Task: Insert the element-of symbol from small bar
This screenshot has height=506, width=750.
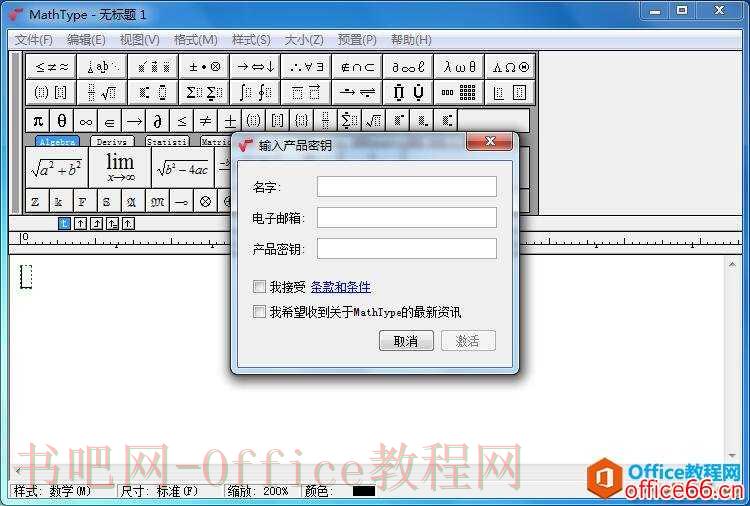Action: [x=110, y=121]
